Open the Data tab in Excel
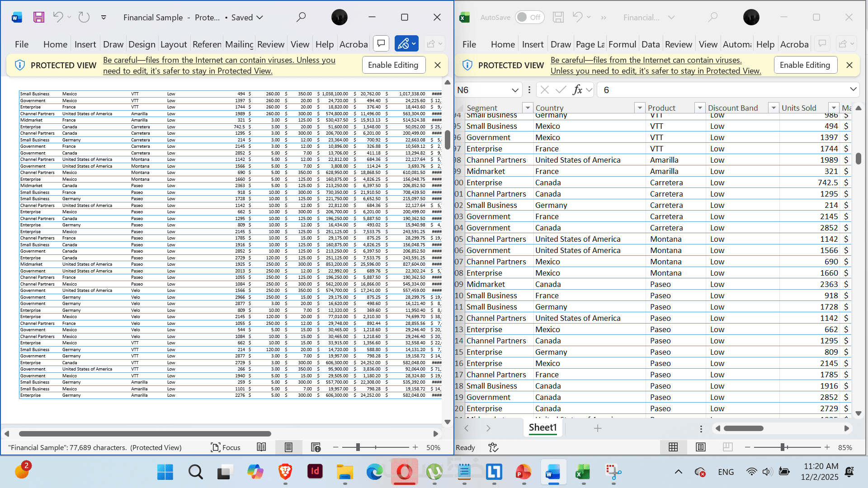The height and width of the screenshot is (488, 868). point(650,44)
